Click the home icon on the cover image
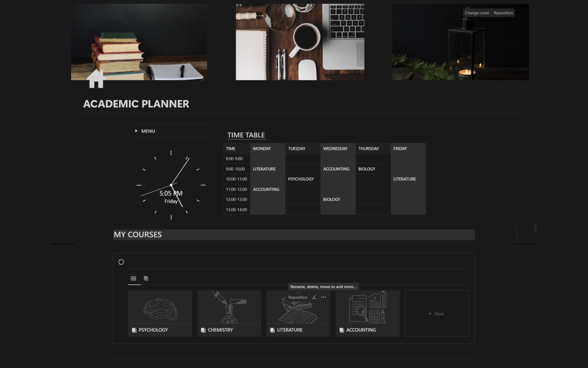The height and width of the screenshot is (368, 588). [x=96, y=78]
